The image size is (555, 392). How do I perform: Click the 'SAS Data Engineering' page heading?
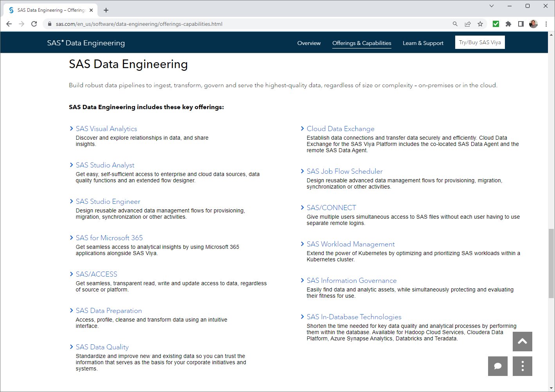coord(128,64)
